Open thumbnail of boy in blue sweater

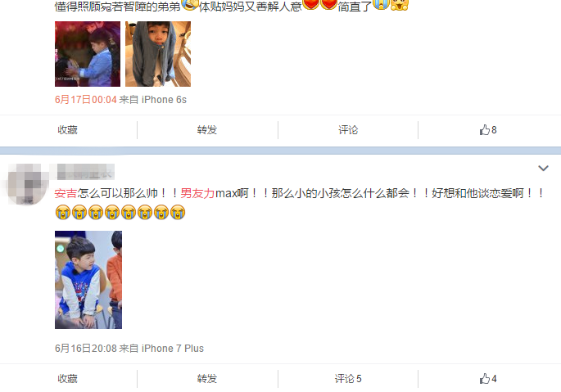coord(88,280)
